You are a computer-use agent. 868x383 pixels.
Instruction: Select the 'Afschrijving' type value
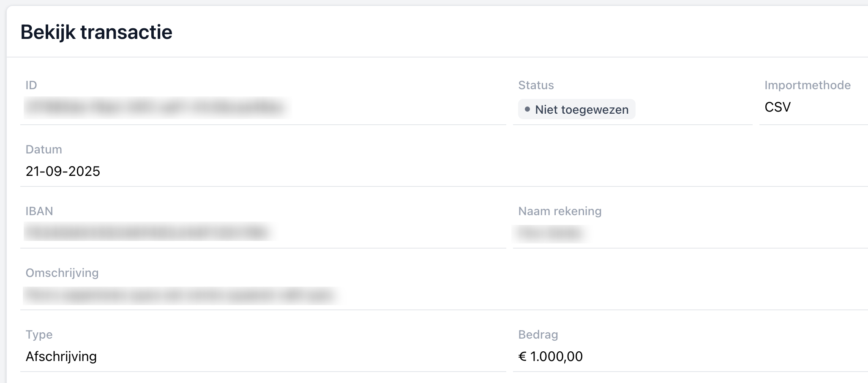(x=61, y=357)
